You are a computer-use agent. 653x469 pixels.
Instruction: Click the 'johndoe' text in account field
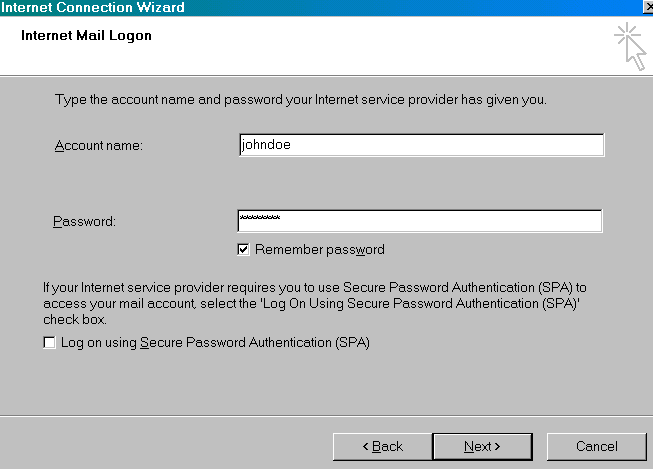pos(266,145)
